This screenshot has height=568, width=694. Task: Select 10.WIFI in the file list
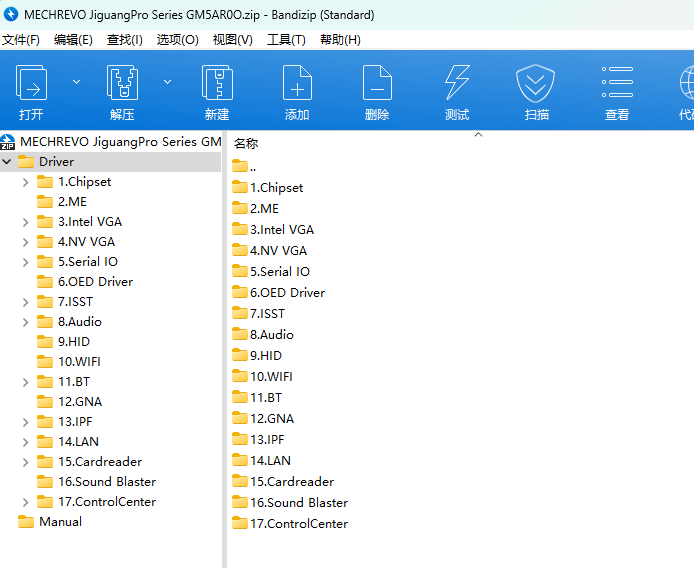pyautogui.click(x=262, y=377)
